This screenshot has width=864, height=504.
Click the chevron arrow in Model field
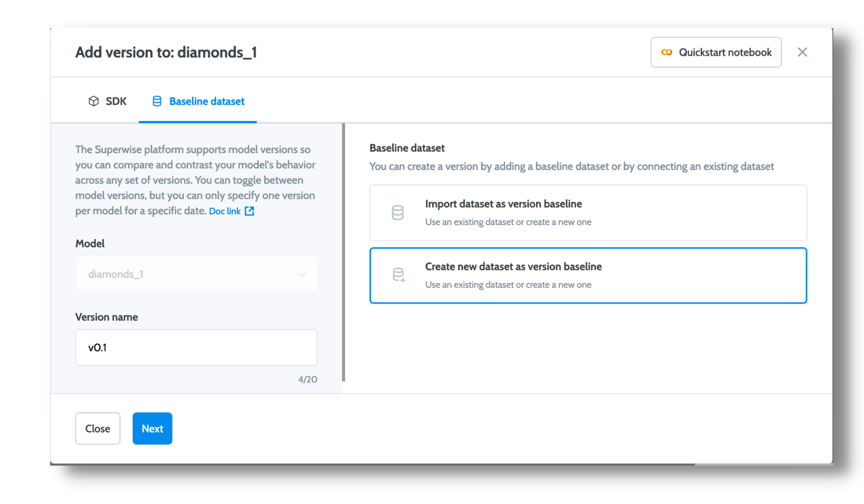302,275
